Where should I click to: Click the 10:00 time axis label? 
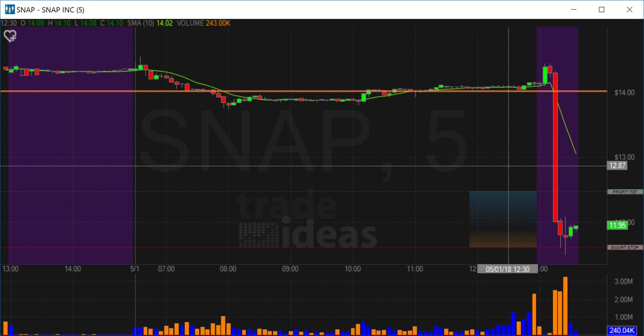353,269
